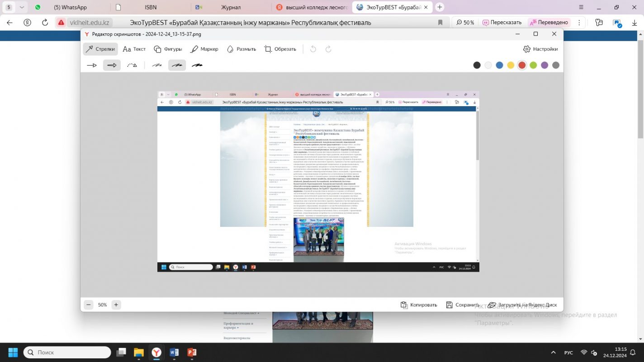The image size is (644, 362).
Task: Expand the tab groups dropdown arrow
Action: pos(22,7)
